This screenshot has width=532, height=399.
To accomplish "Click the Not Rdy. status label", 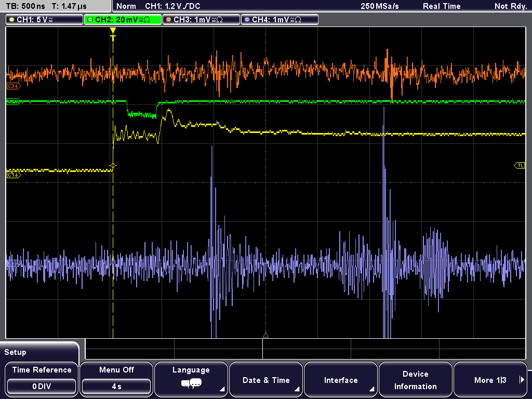I will pos(511,6).
